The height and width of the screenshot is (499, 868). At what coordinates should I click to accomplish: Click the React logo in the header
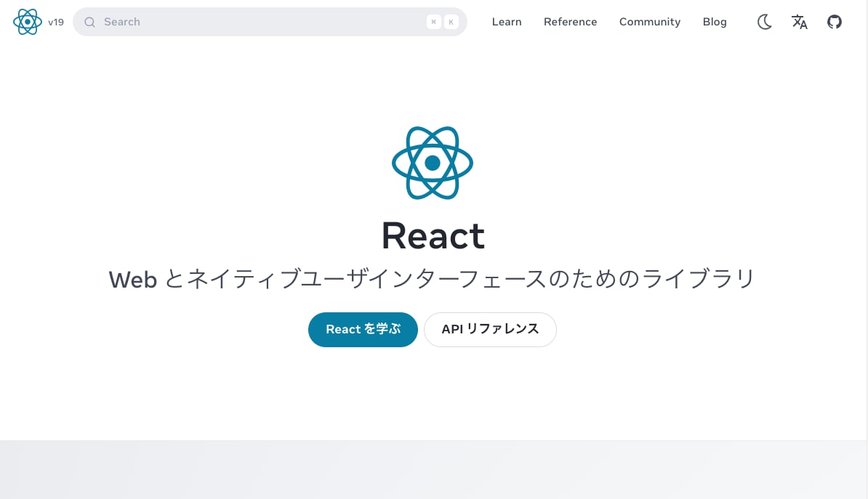27,22
